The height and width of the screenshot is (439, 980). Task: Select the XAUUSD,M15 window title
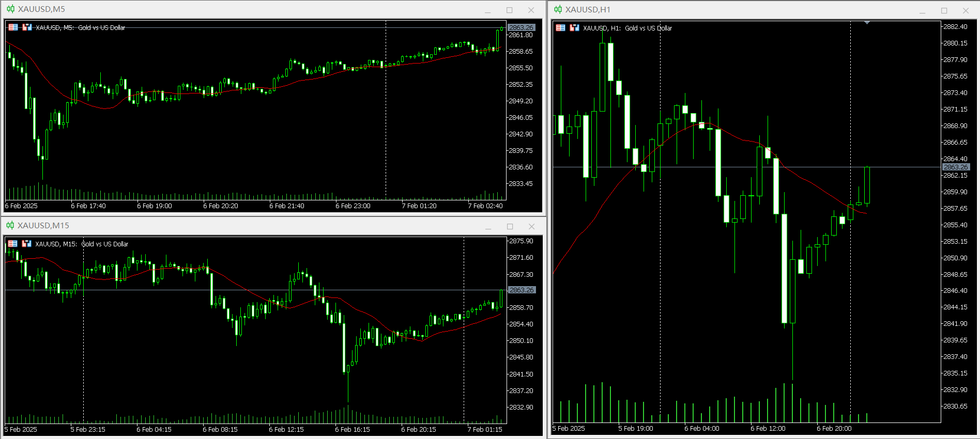(43, 225)
